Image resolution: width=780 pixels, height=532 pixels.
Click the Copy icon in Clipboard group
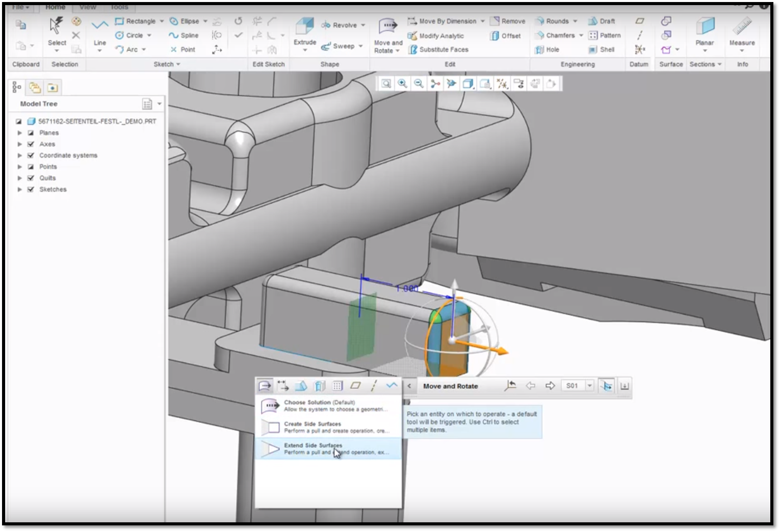[20, 24]
